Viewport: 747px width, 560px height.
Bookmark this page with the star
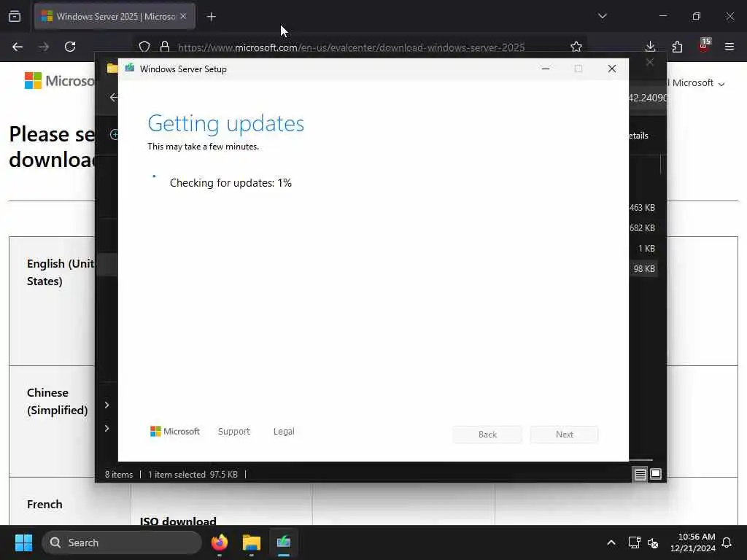point(576,47)
